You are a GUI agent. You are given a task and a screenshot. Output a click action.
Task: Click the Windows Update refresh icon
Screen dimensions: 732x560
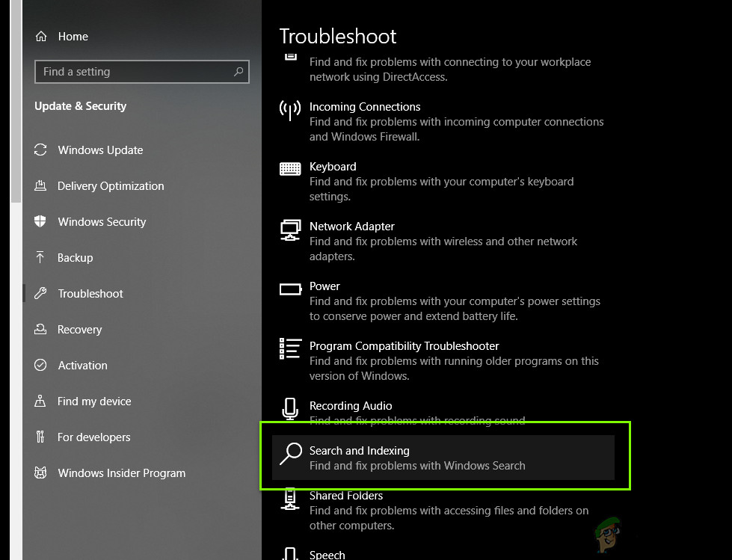click(40, 150)
